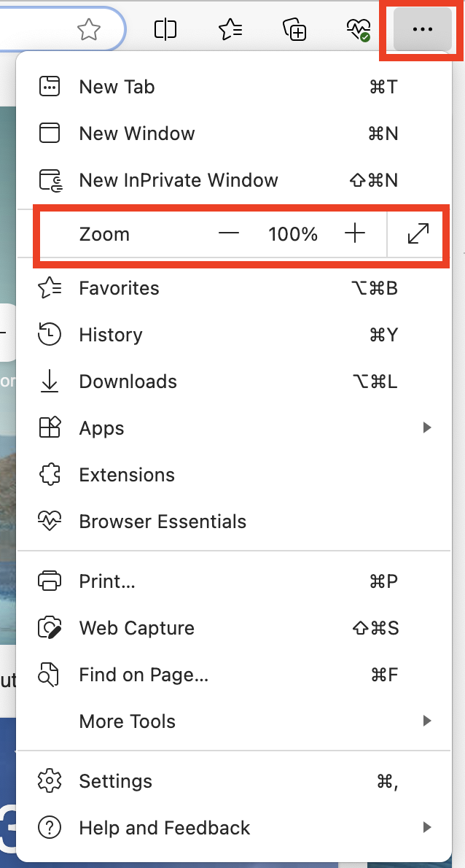Viewport: 465px width, 868px height.
Task: Open a New InPrivate Window
Action: [178, 179]
